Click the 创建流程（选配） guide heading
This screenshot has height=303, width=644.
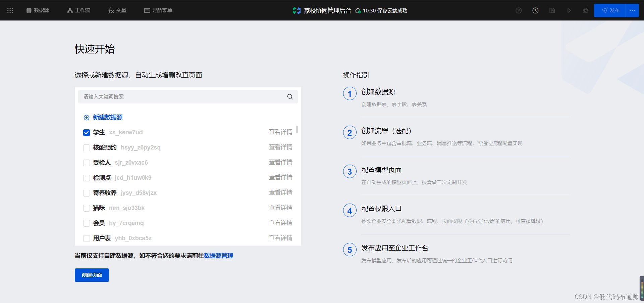386,131
